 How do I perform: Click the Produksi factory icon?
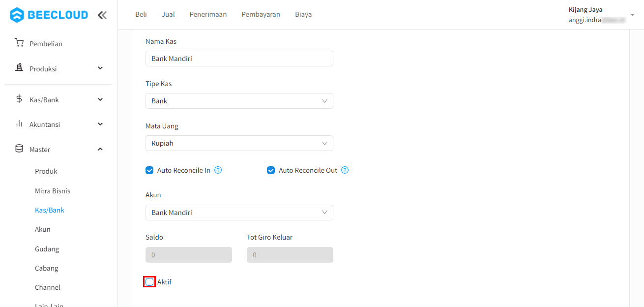(x=19, y=68)
